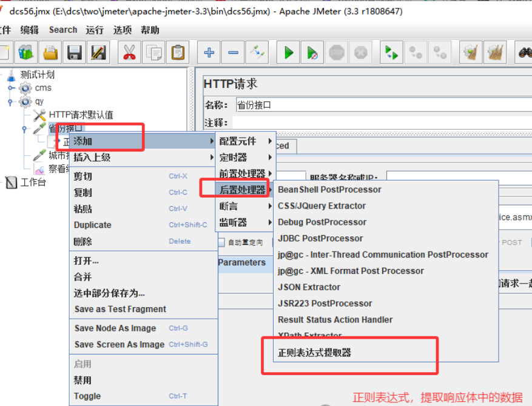Image resolution: width=532 pixels, height=406 pixels.
Task: Choose Save Node As Image
Action: click(143, 328)
